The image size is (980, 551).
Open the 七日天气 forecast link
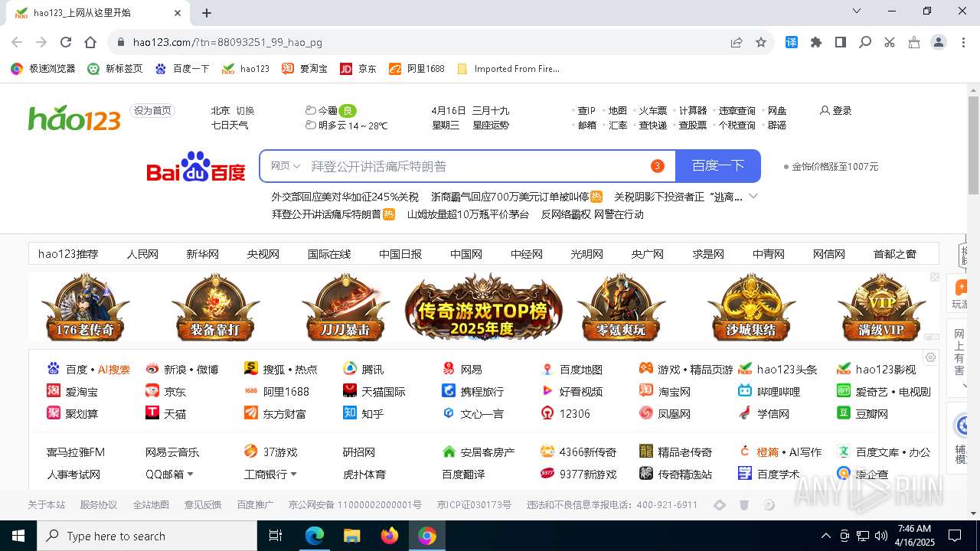point(230,126)
